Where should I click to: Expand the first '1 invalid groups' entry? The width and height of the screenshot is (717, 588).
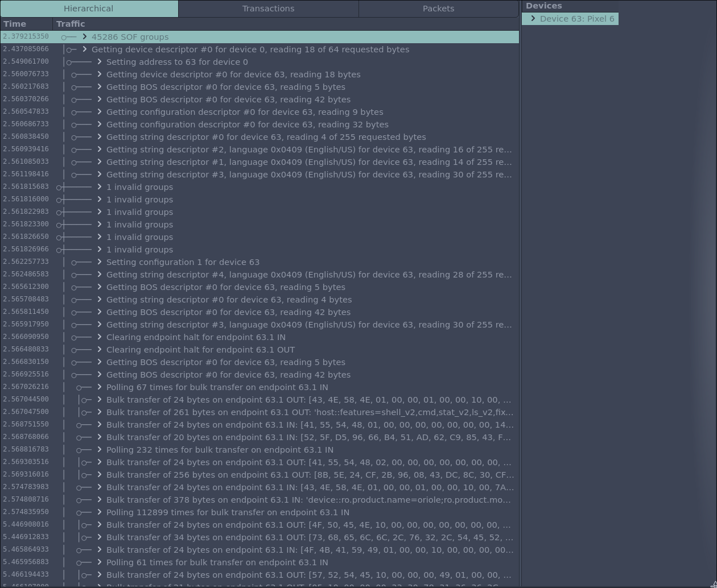(x=99, y=187)
